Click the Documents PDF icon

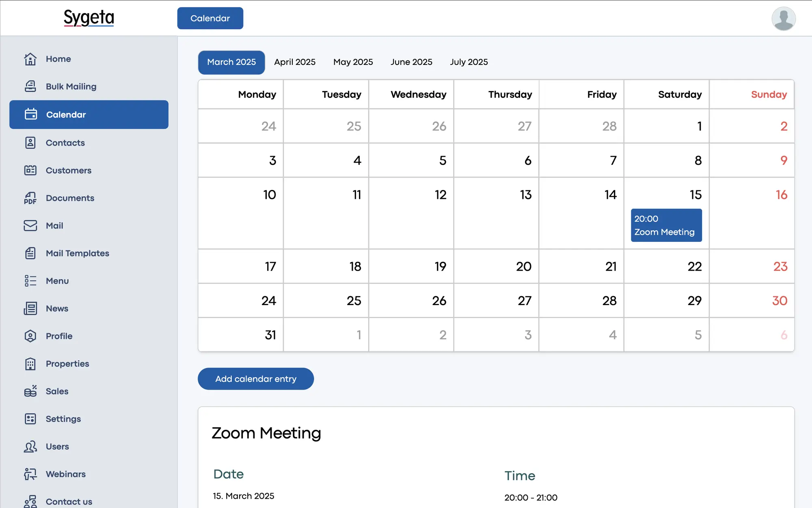click(x=30, y=198)
